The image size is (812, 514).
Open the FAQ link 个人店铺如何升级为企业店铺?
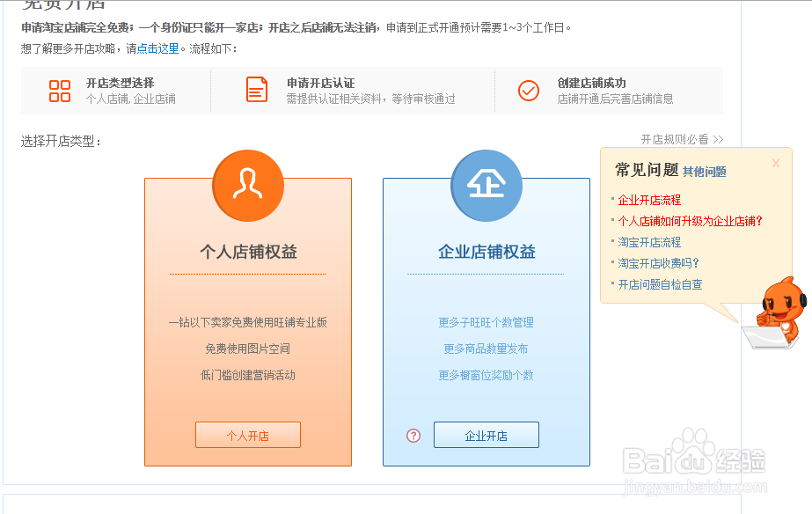click(x=691, y=221)
